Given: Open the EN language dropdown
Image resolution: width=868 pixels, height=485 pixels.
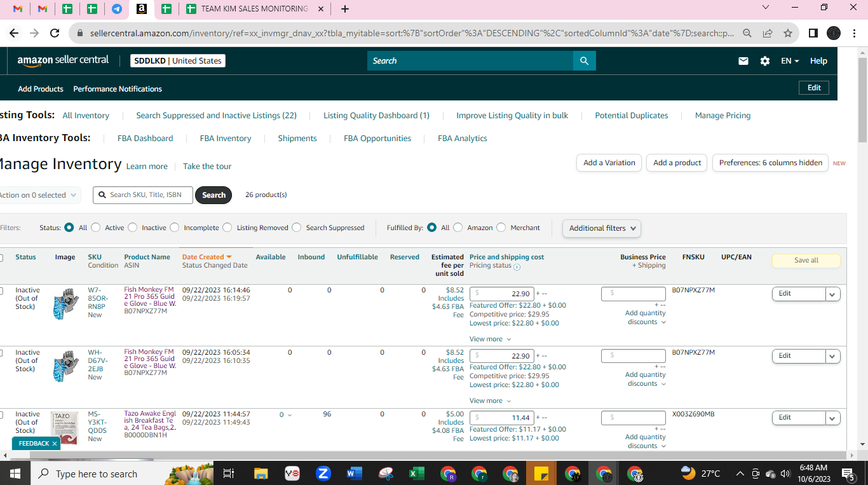Looking at the screenshot, I should 790,61.
